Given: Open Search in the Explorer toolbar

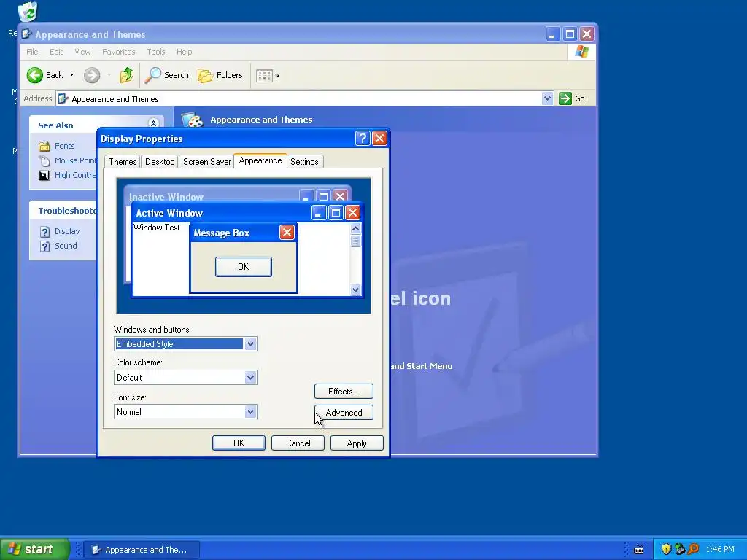Looking at the screenshot, I should (167, 75).
